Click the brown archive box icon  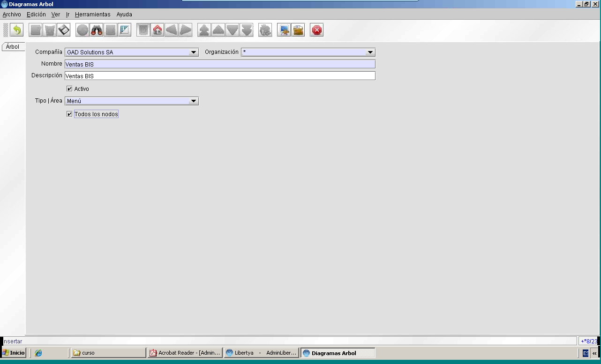(298, 30)
